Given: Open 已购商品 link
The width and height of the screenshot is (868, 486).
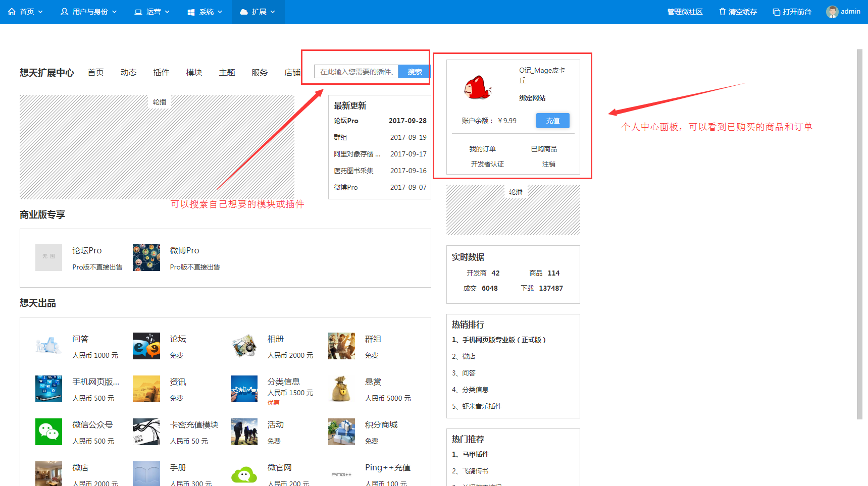Looking at the screenshot, I should 544,149.
